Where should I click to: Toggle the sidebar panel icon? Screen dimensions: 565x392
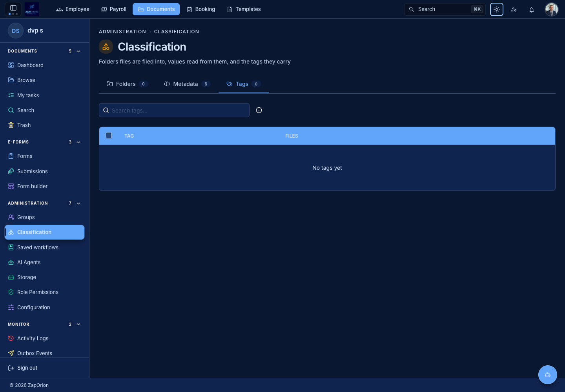click(x=13, y=8)
